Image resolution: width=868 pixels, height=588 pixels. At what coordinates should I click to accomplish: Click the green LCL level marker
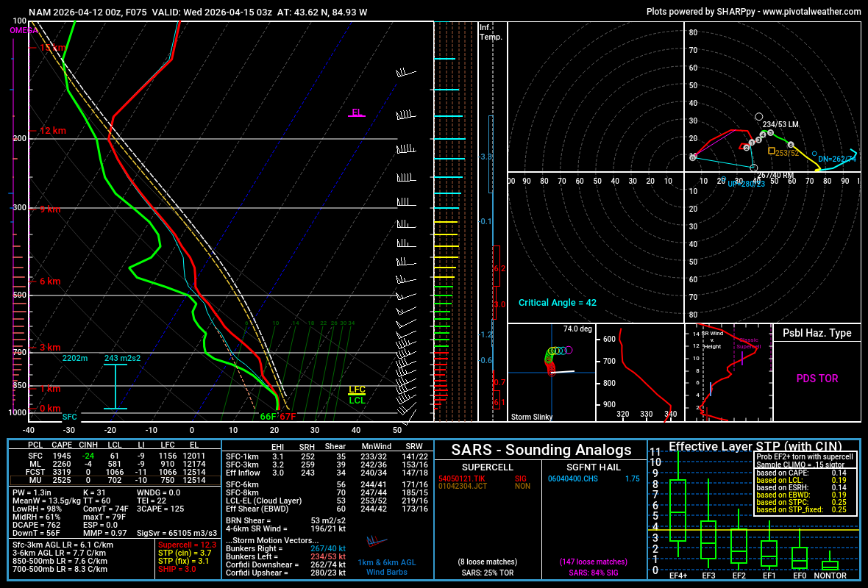pyautogui.click(x=357, y=401)
